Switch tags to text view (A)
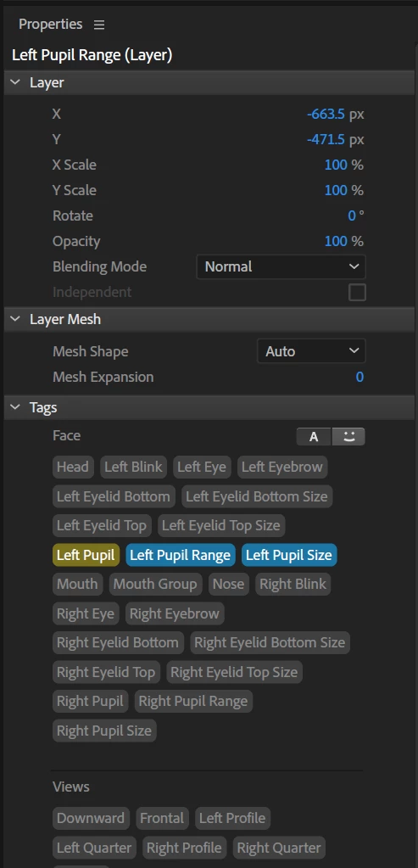This screenshot has width=418, height=868. tap(314, 437)
